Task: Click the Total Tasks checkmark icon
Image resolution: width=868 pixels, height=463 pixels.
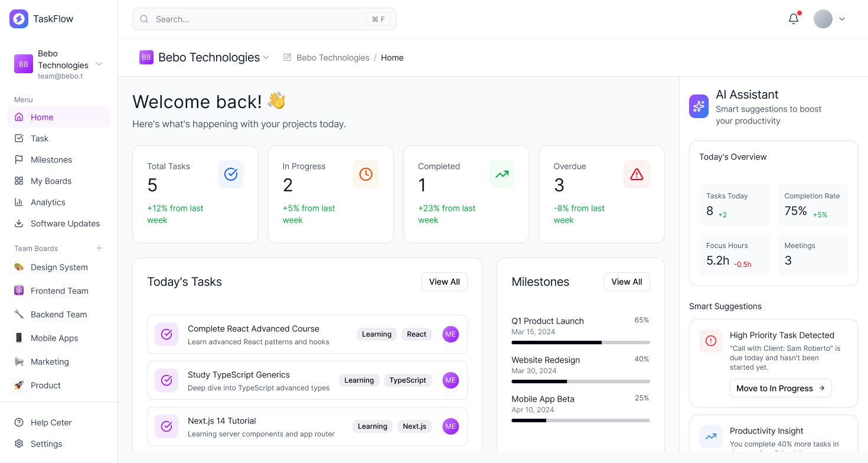Action: point(230,174)
